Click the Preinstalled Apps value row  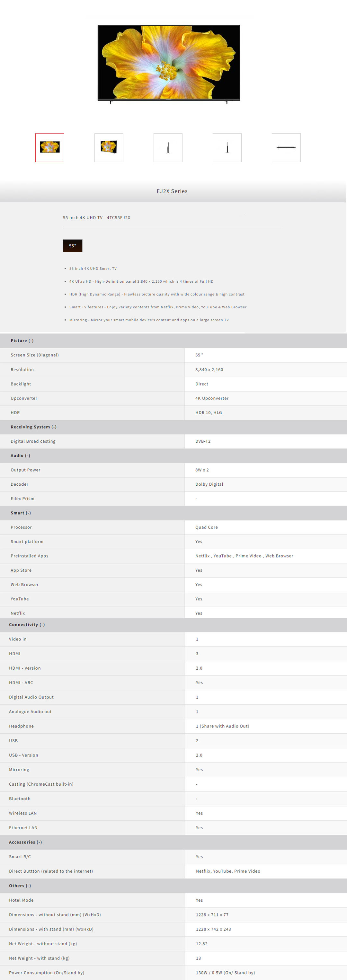tap(244, 556)
